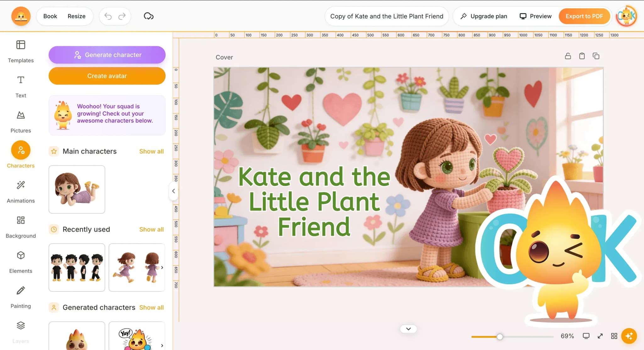644x350 pixels.
Task: Edit the book title field
Action: tap(386, 16)
